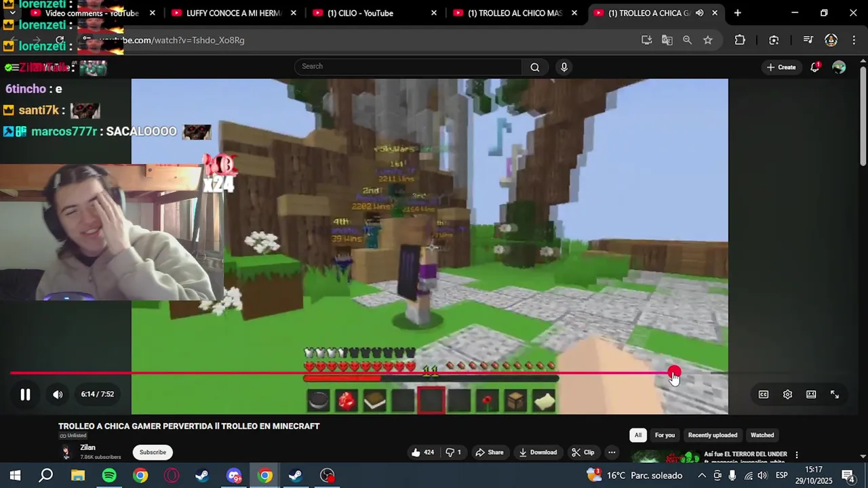Viewport: 868px width, 488px height.
Task: Start voice search with the microphone
Action: pyautogui.click(x=564, y=66)
